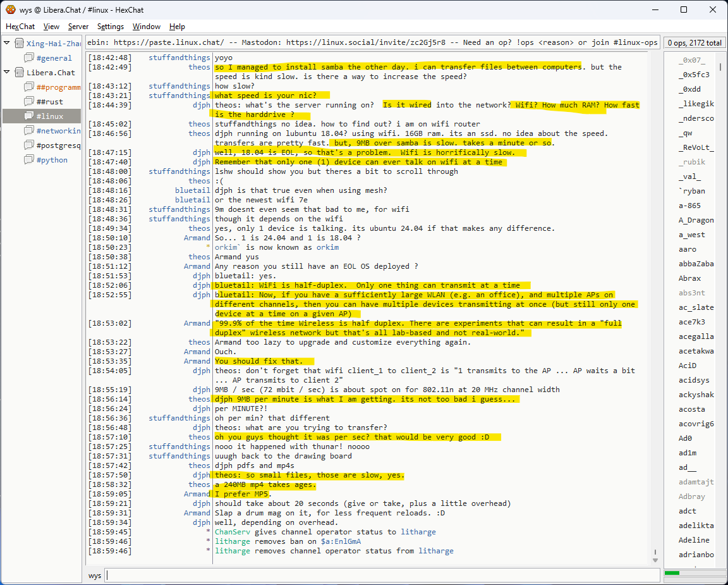Open the Server menu
This screenshot has width=728, height=585.
point(78,27)
